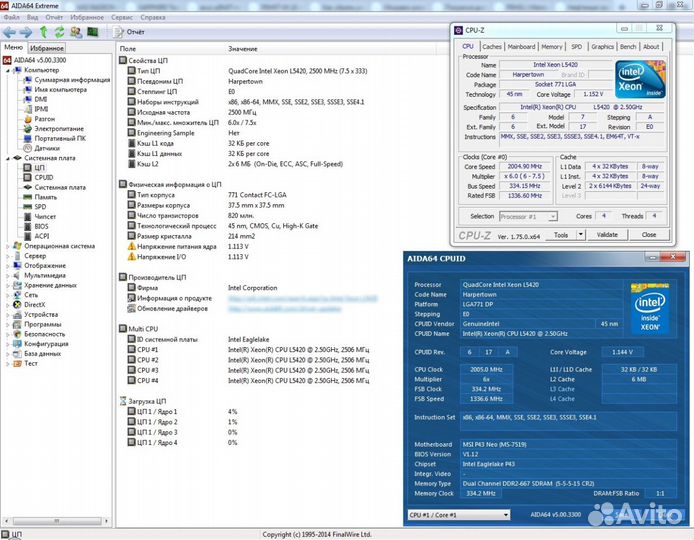Switch to Caches tab in CPU-Z

[x=492, y=46]
